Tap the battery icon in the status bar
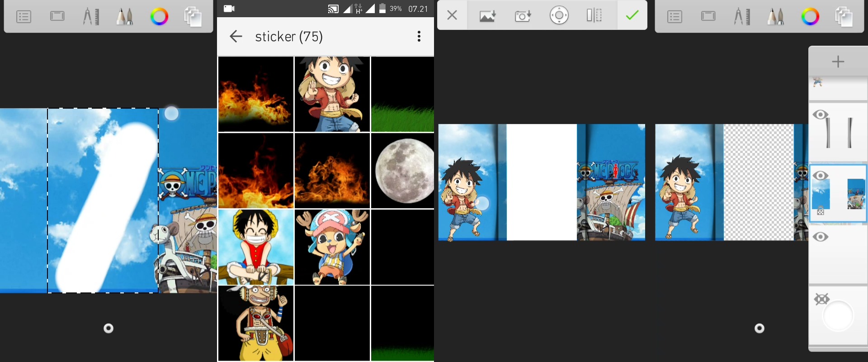Viewport: 868px width, 362px height. pos(382,9)
